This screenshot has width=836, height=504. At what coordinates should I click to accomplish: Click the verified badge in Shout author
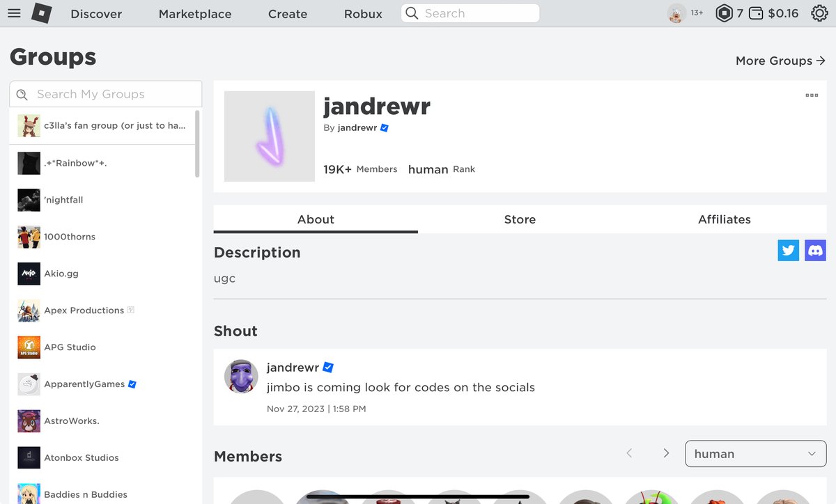tap(328, 367)
